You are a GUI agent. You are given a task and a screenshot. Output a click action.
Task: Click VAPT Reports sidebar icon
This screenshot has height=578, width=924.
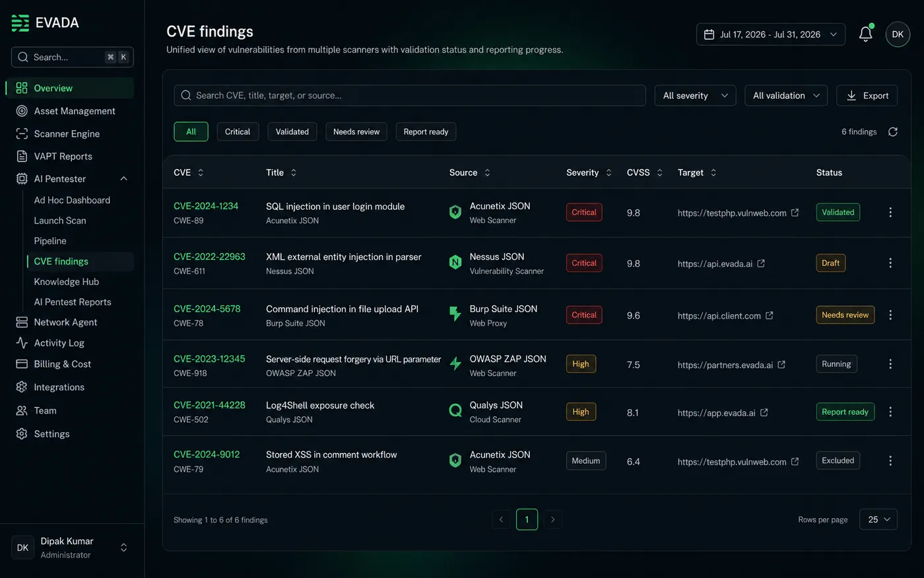click(22, 156)
